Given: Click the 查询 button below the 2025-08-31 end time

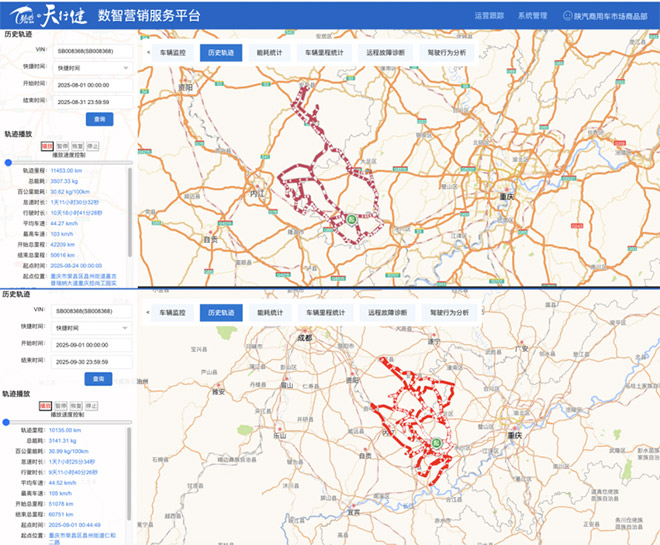Looking at the screenshot, I should [99, 118].
